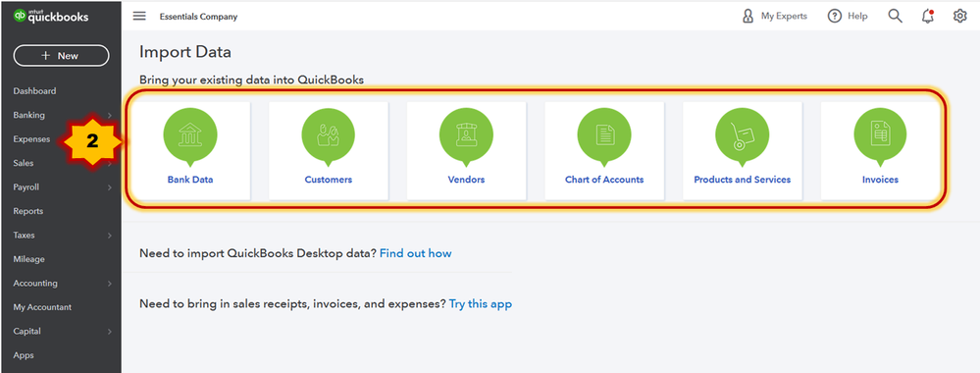The height and width of the screenshot is (373, 980).
Task: Click the Help question mark icon
Action: click(835, 17)
